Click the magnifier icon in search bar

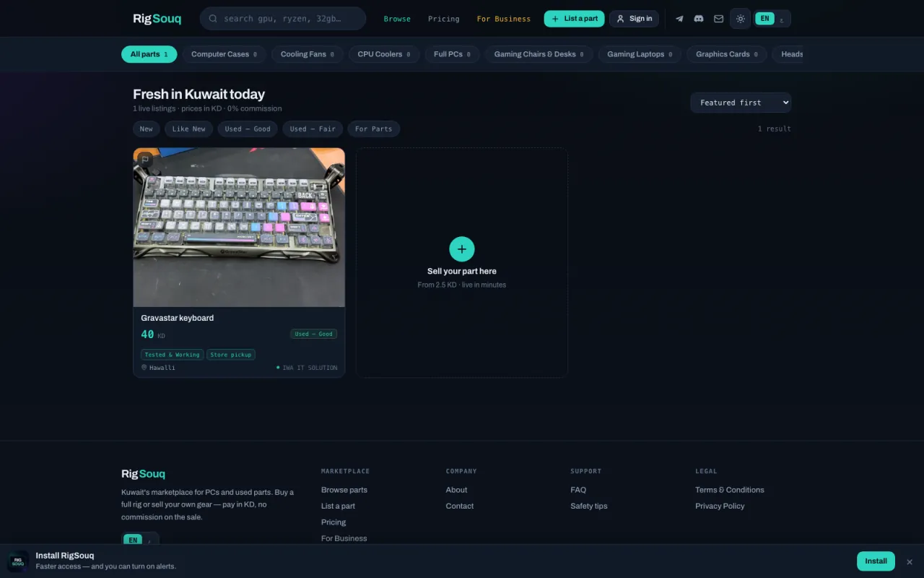(213, 19)
